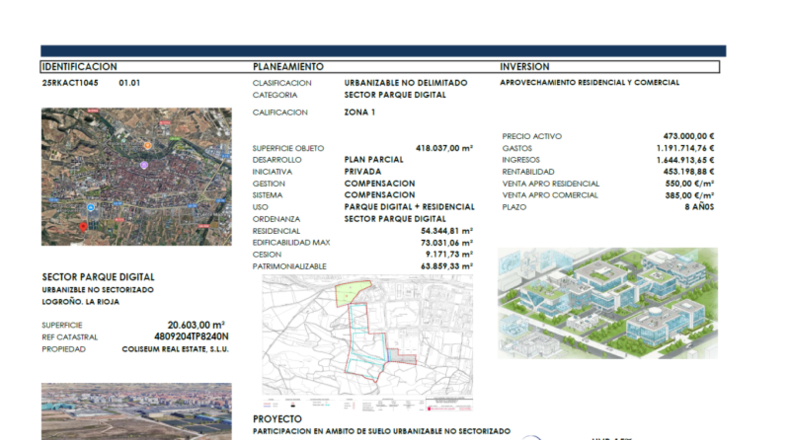Select the gastos value 1.191.714,76 €
This screenshot has height=440, width=790.
coord(685,148)
